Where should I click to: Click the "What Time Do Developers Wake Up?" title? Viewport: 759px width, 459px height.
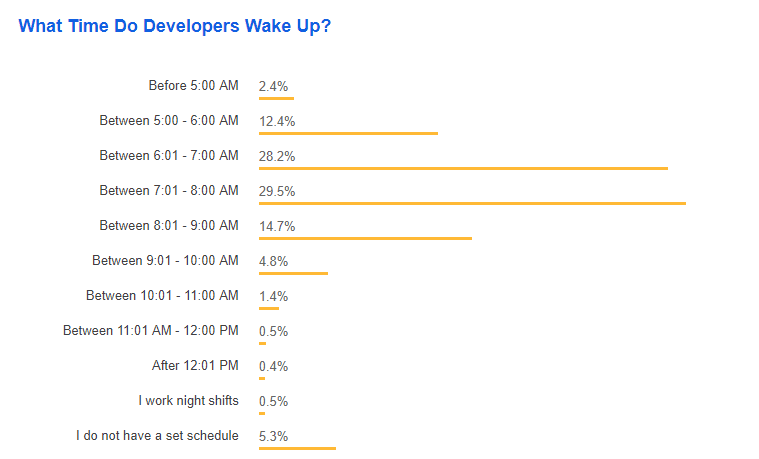[x=175, y=26]
